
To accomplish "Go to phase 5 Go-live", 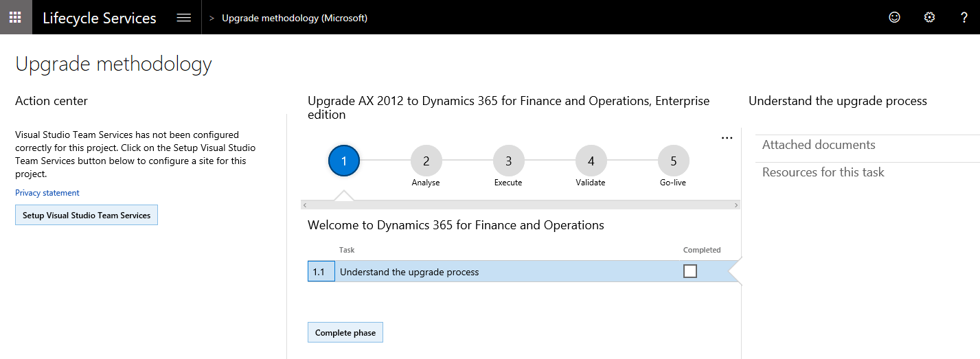I will pyautogui.click(x=673, y=162).
